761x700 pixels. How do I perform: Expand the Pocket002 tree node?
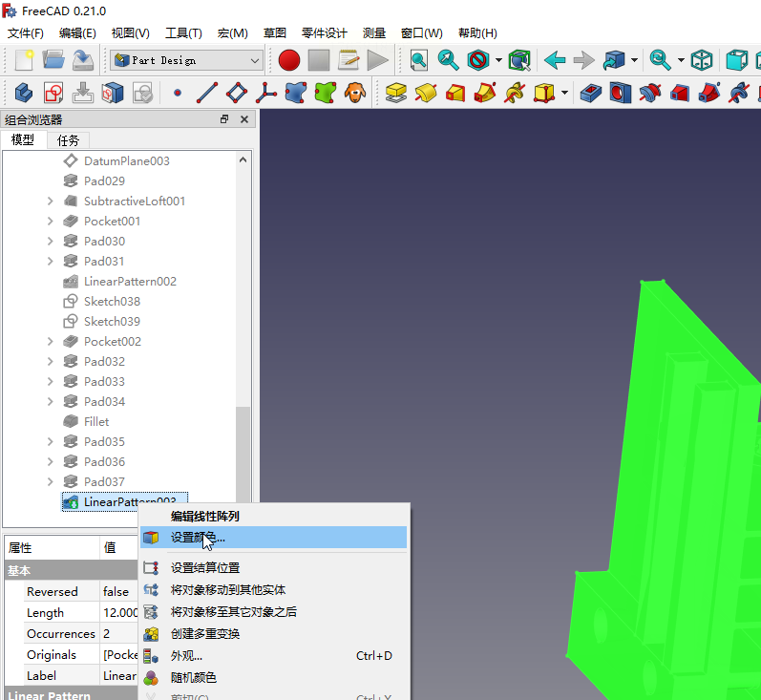point(50,342)
